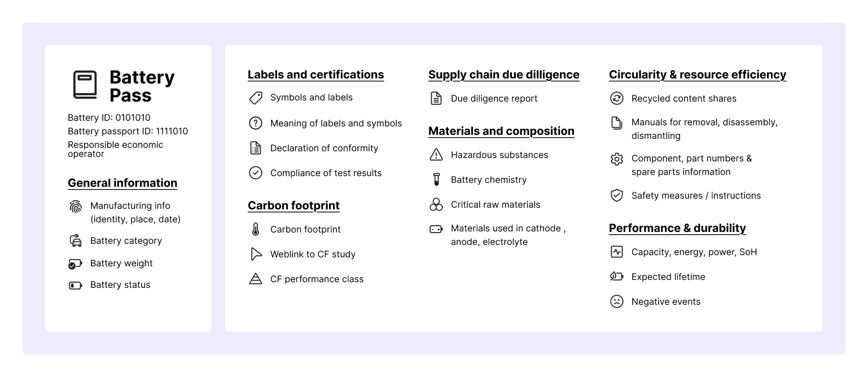Image resolution: width=868 pixels, height=377 pixels.
Task: Click the Battery Pass book logo icon
Action: click(85, 84)
